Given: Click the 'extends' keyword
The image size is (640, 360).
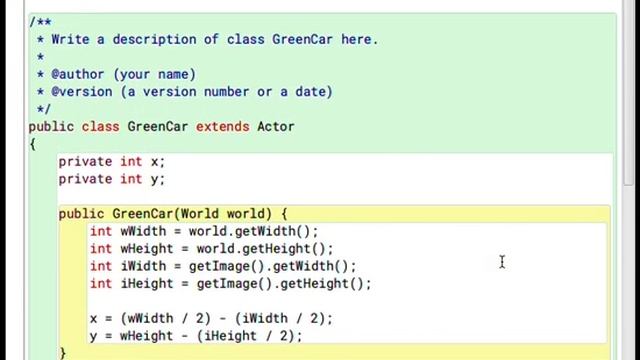Looking at the screenshot, I should point(222,127).
